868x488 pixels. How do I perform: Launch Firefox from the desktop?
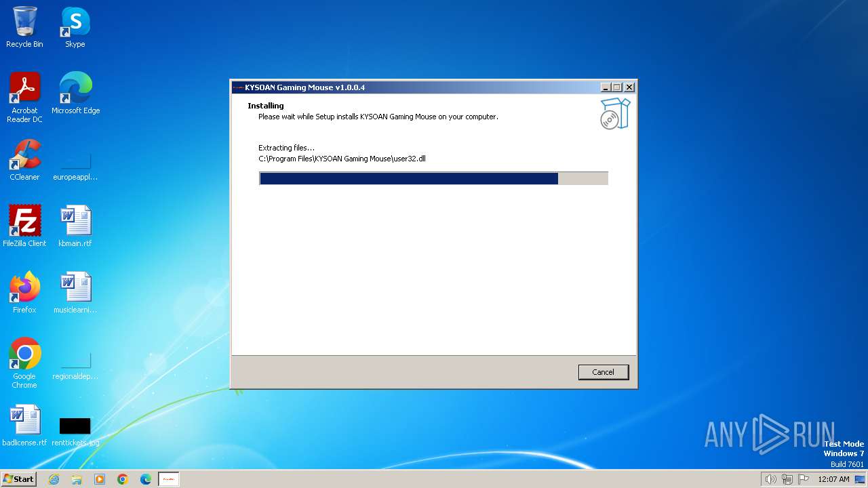click(x=24, y=293)
